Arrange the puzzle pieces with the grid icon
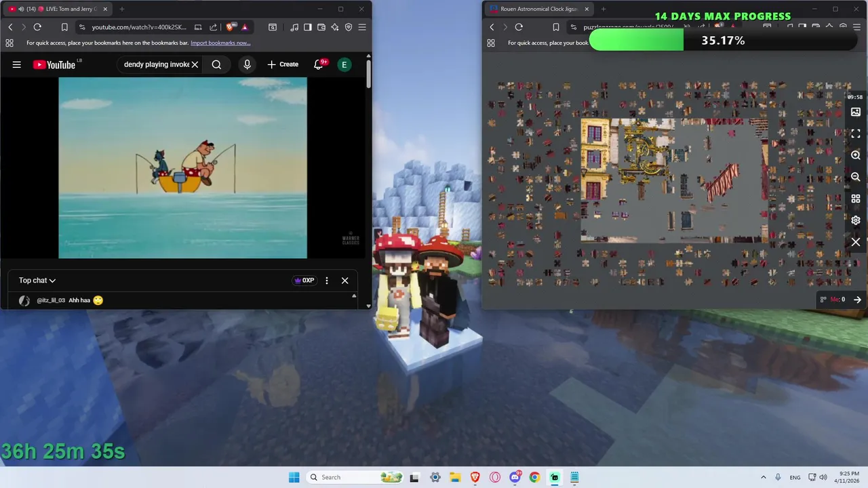 856,199
